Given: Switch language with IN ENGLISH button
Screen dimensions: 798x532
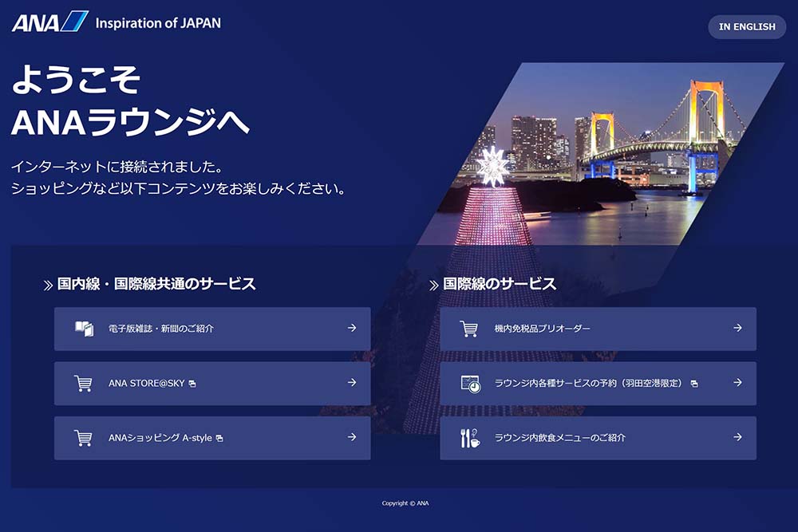Looking at the screenshot, I should (x=747, y=27).
